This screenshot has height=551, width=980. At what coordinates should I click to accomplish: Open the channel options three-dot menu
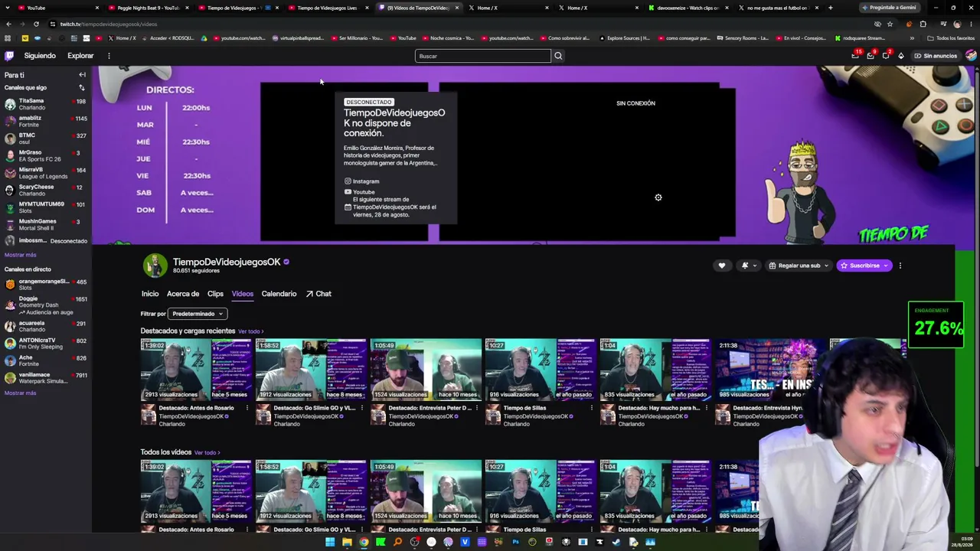click(x=900, y=266)
